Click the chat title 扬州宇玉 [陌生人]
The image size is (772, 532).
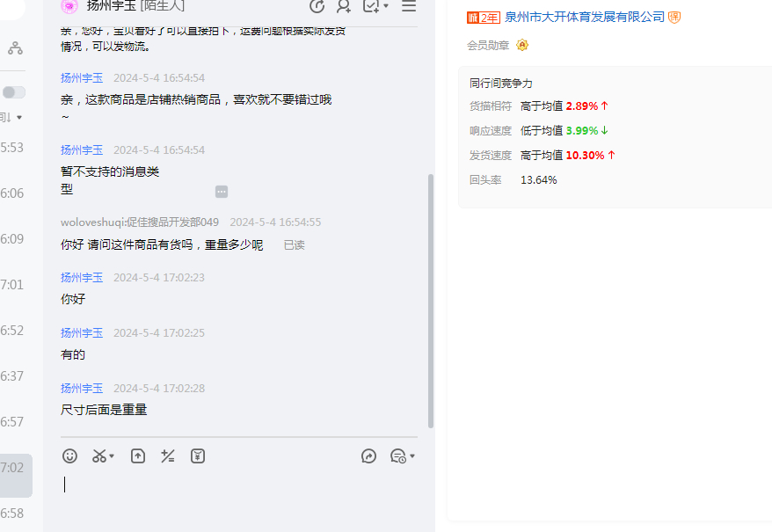pyautogui.click(x=135, y=6)
